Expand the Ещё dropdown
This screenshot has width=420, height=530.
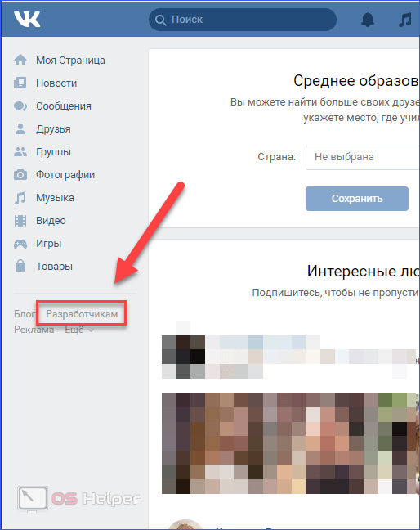click(x=79, y=330)
